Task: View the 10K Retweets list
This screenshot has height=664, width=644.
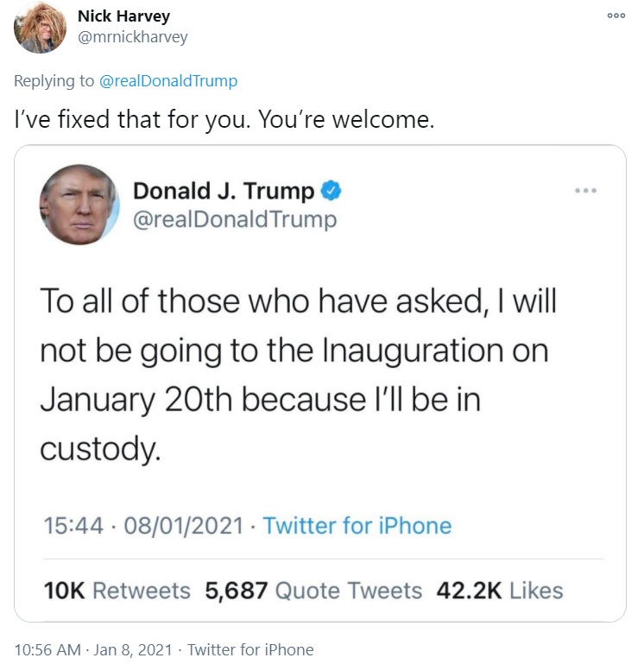Action: point(117,591)
